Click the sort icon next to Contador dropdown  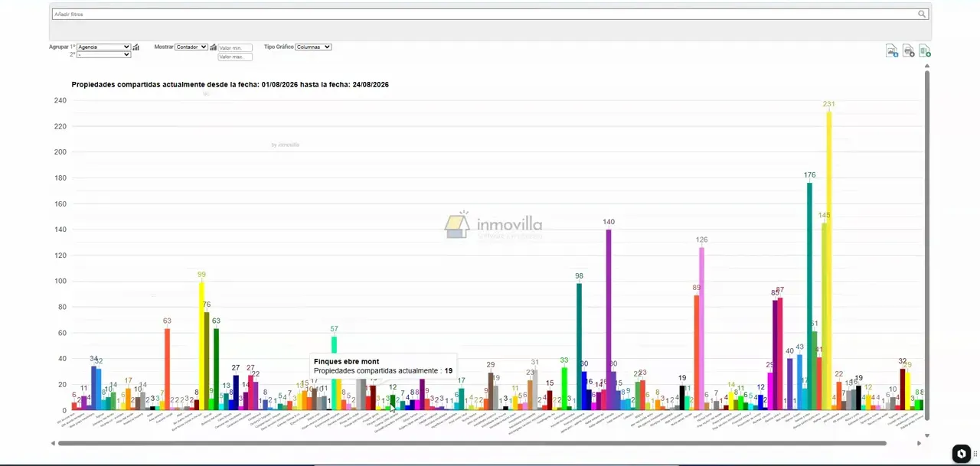click(x=214, y=47)
